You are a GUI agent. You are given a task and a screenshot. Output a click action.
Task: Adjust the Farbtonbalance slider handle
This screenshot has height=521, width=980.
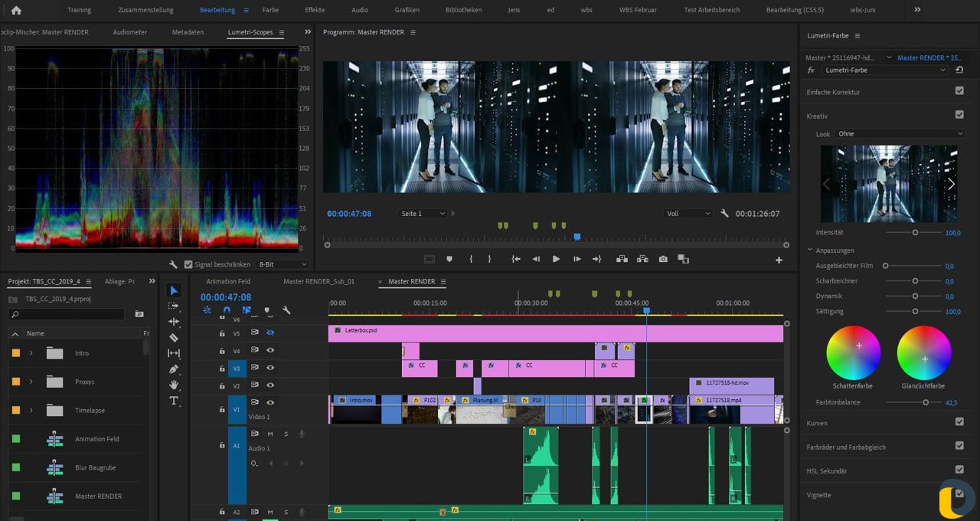(926, 402)
